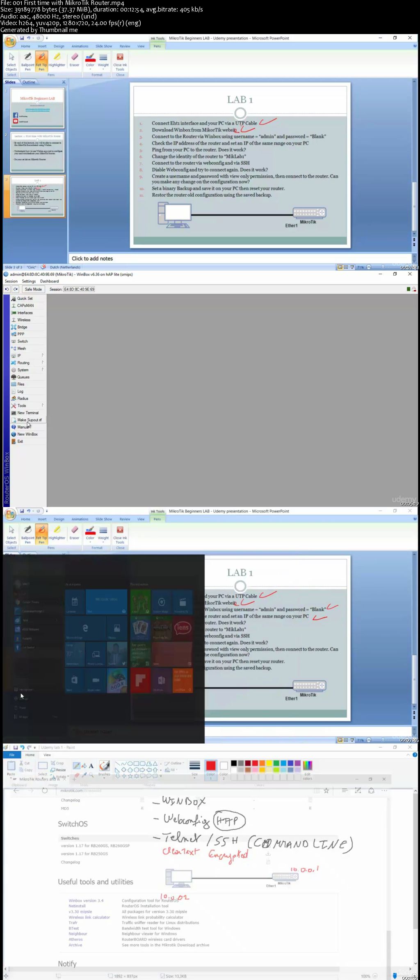This screenshot has width=420, height=980.
Task: Expand Routing submenu in WinBox
Action: click(27, 363)
